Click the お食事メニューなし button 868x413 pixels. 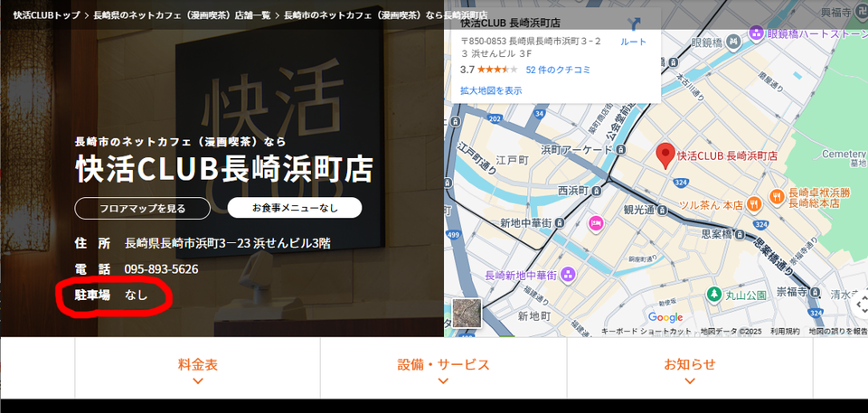295,208
